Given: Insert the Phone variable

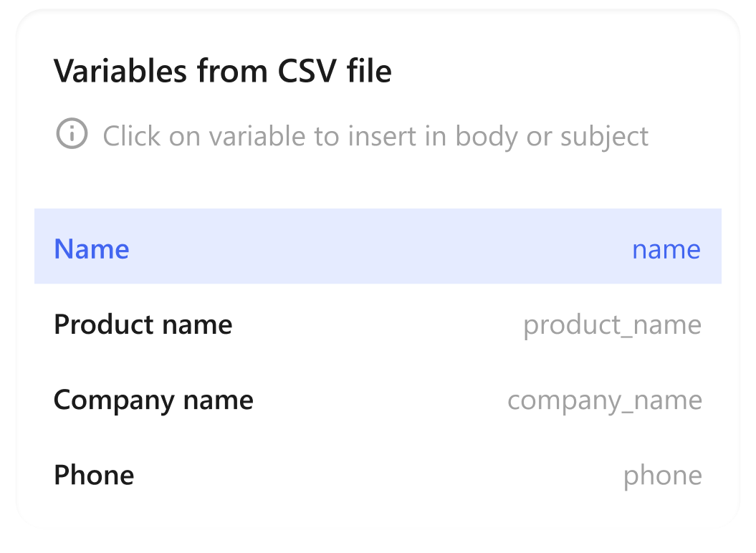Looking at the screenshot, I should coord(378,475).
